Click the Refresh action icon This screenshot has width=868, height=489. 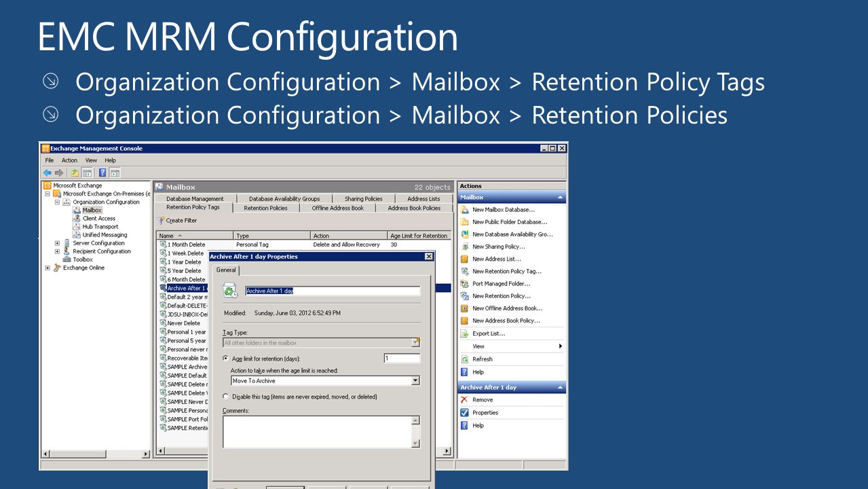[x=465, y=359]
